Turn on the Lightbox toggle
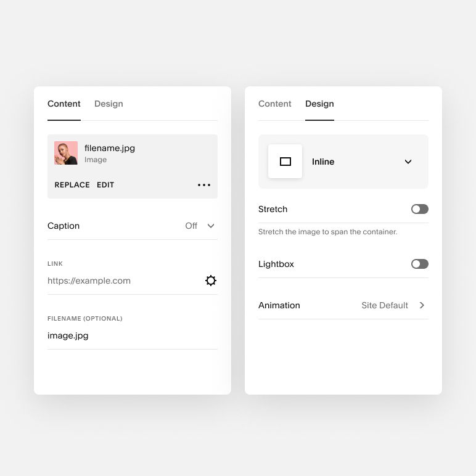This screenshot has height=476, width=476. [419, 264]
